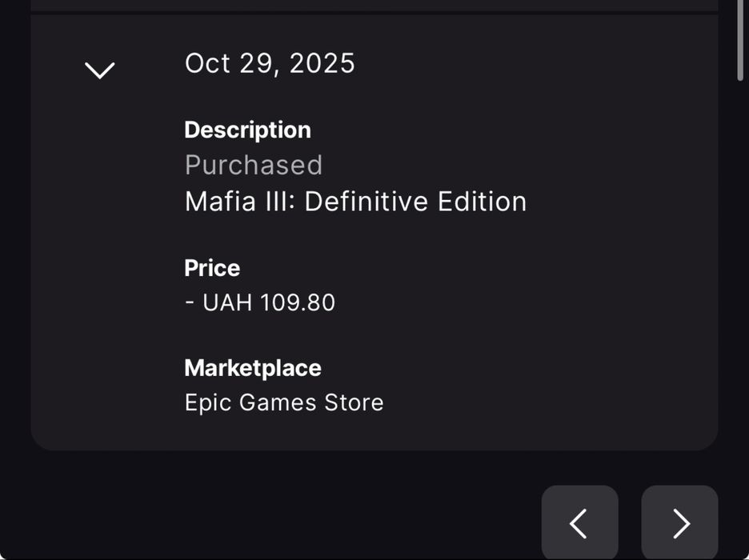Collapse the Oct 29, 2025 transaction entry

(100, 70)
